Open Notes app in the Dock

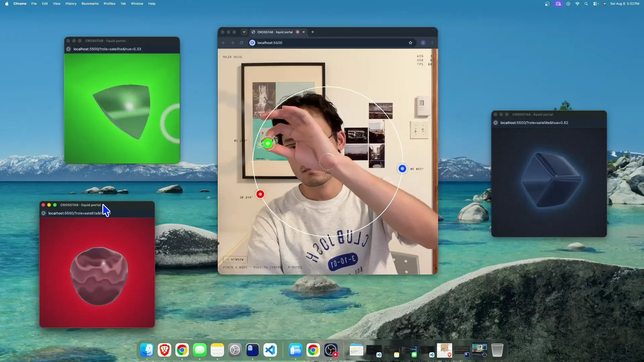[217, 350]
